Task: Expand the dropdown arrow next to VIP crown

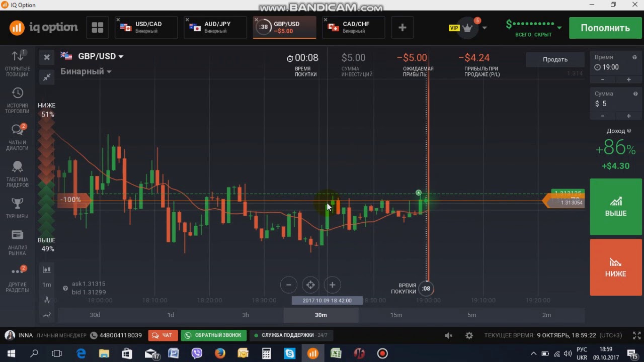Action: [484, 28]
